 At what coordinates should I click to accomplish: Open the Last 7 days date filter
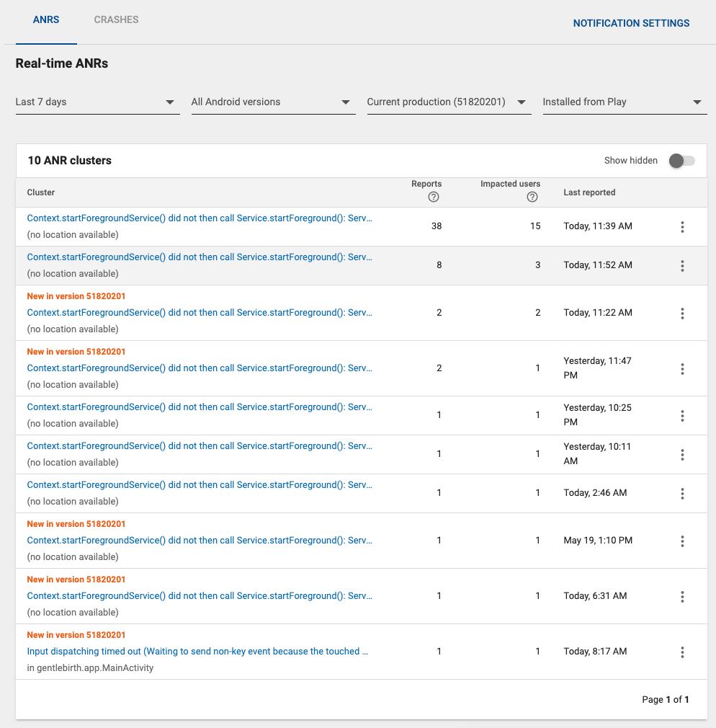click(x=97, y=102)
